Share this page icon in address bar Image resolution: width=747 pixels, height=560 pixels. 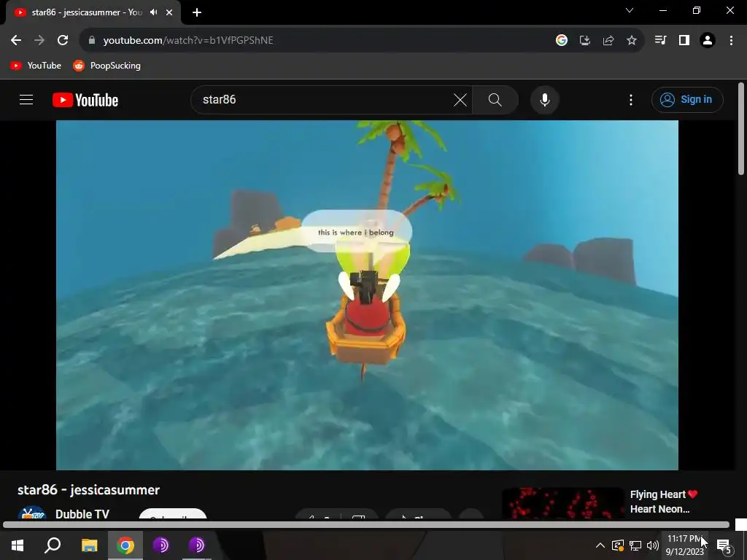click(x=608, y=41)
